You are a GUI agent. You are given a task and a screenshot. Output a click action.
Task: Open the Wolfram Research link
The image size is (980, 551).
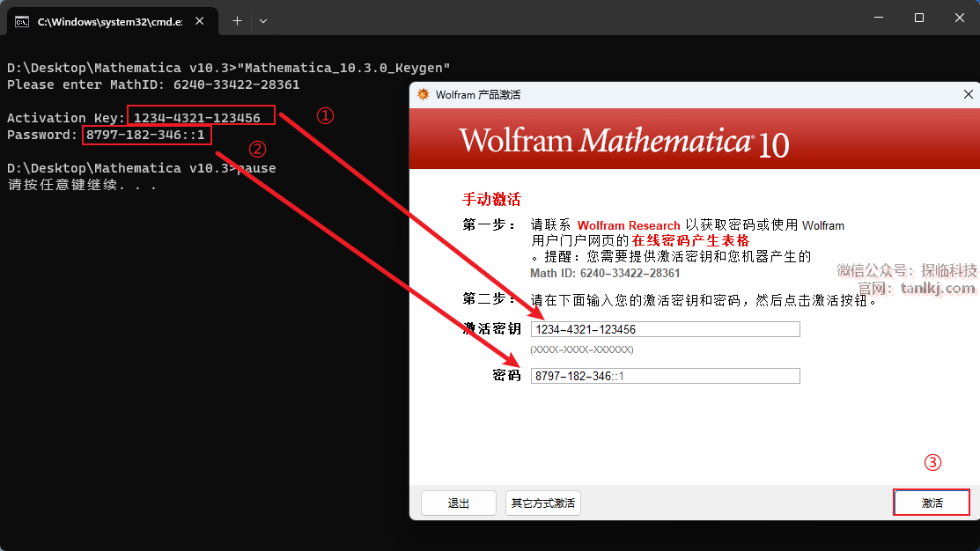(x=628, y=225)
